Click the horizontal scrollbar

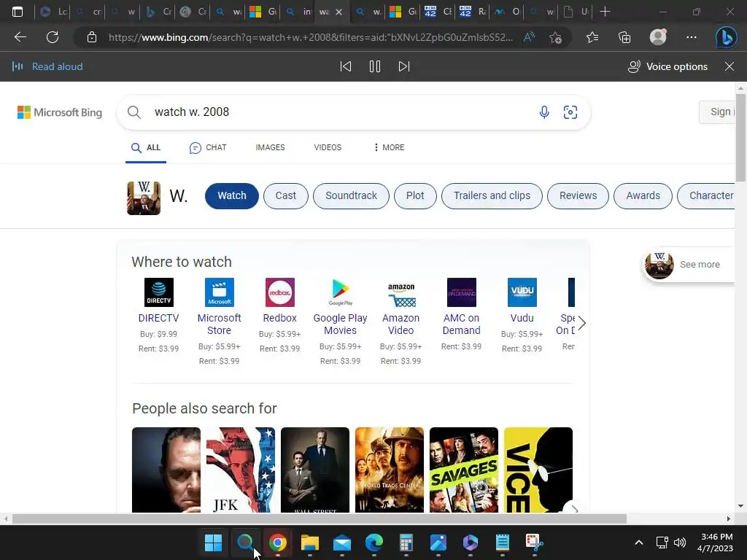coord(320,518)
